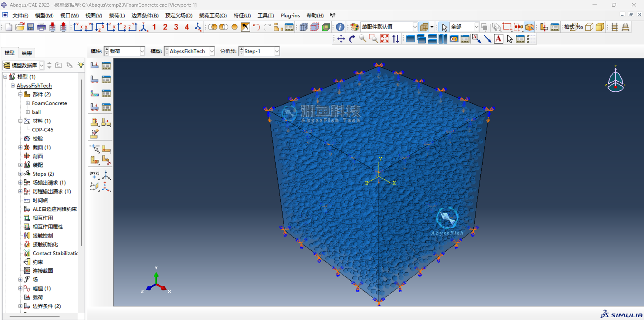Viewport: 644px width, 320px height.
Task: Open the Boundary Condition Manager
Action: coord(106,79)
